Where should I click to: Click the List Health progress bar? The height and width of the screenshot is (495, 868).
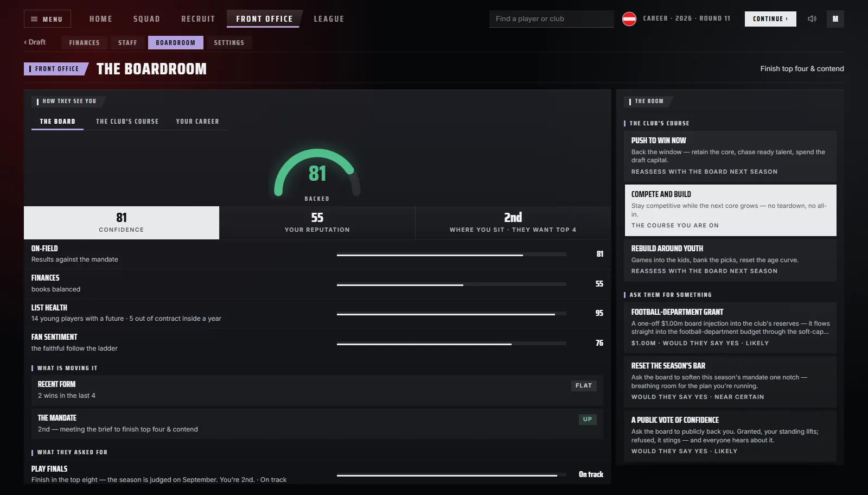point(451,314)
